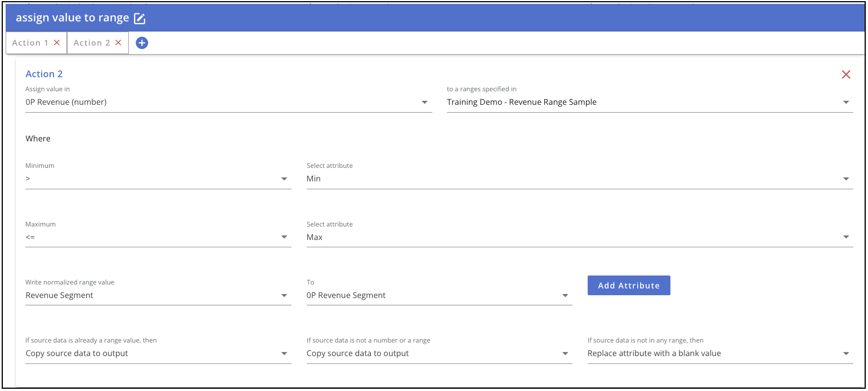This screenshot has height=391, width=868.
Task: Open the 0P Revenue (number) dropdown
Action: coord(229,103)
